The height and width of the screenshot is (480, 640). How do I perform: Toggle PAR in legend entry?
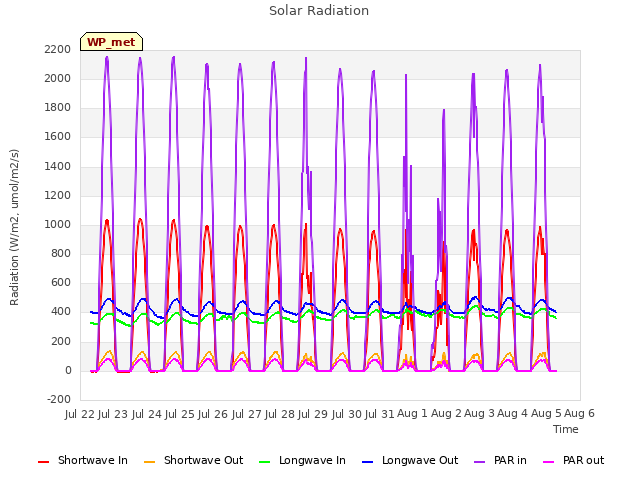500,460
